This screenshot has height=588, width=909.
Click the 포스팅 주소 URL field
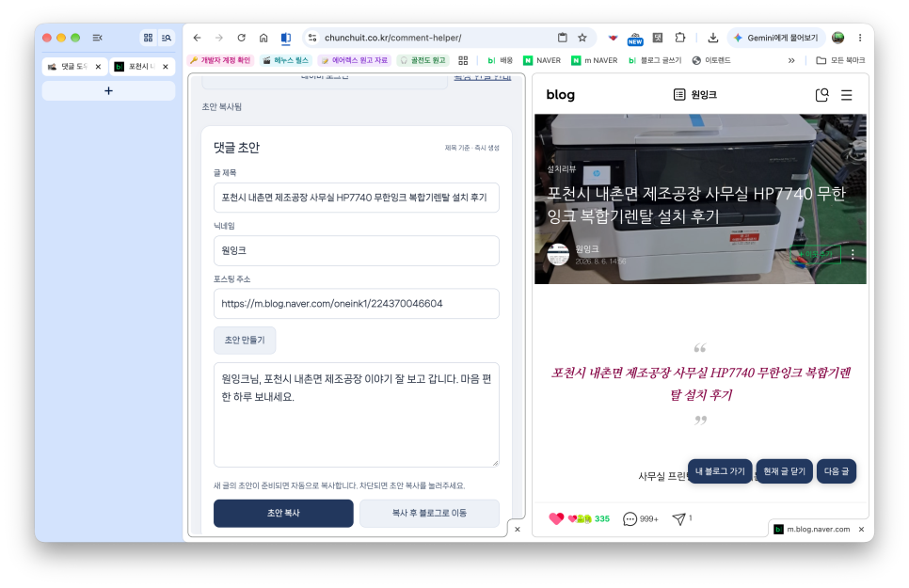(356, 304)
